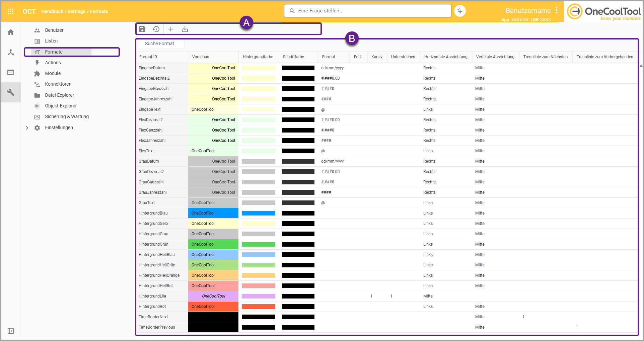Open the window layout icon in sidebar

click(11, 72)
